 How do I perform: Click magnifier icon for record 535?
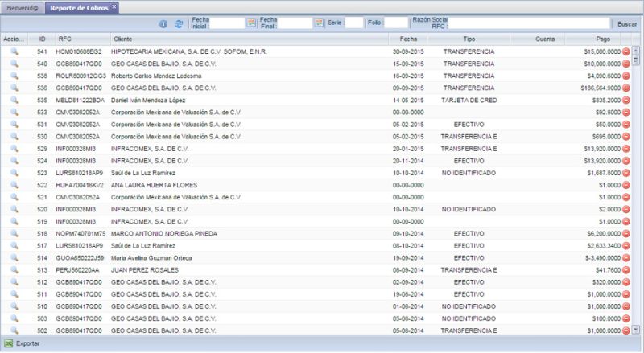pos(14,100)
